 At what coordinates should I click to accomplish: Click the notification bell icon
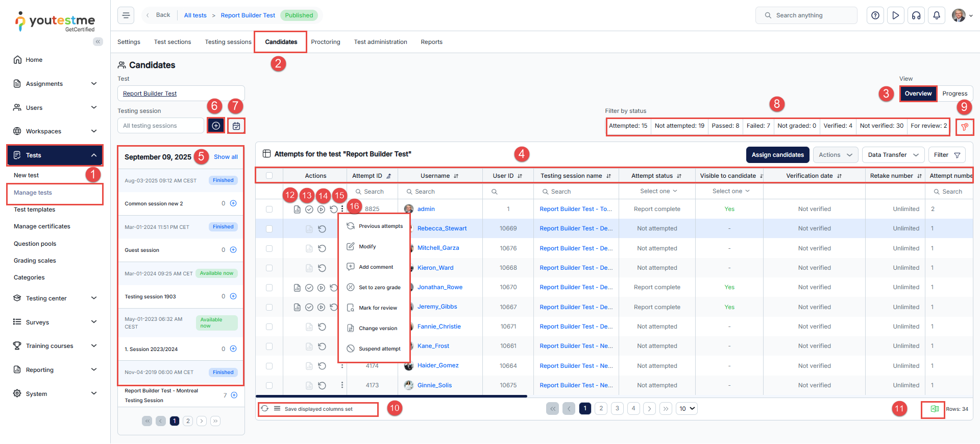click(937, 15)
